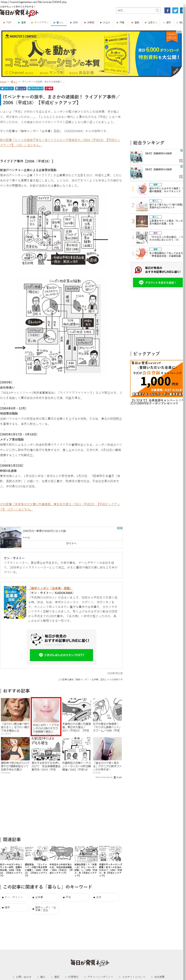
Task: Open the yellow Marketer's Compass banner ad
Action: click(91, 53)
